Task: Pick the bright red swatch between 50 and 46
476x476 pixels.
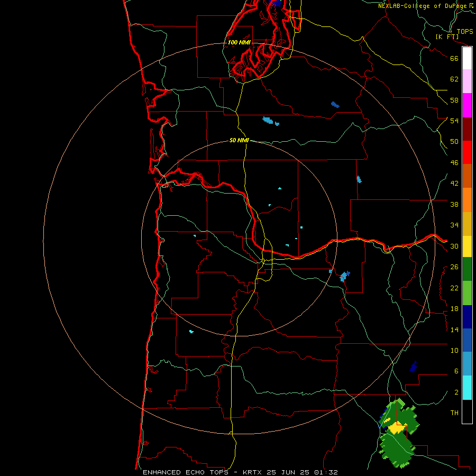Action: point(467,152)
